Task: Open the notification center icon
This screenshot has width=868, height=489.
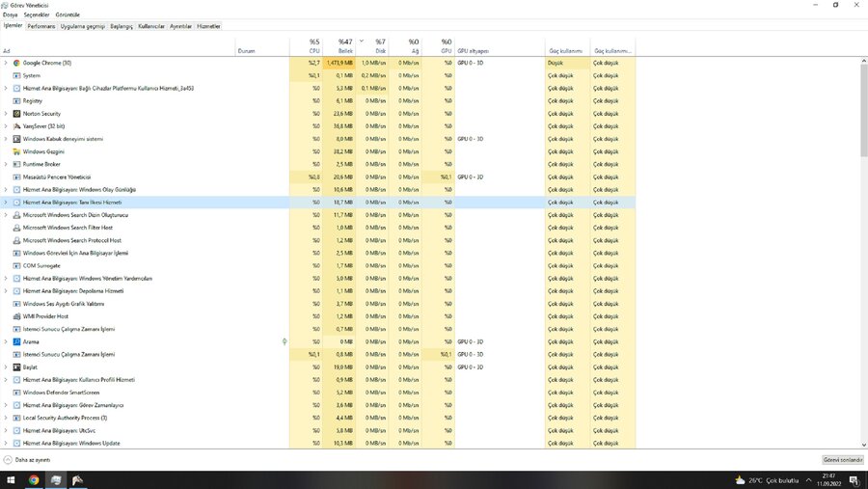Action: click(854, 480)
